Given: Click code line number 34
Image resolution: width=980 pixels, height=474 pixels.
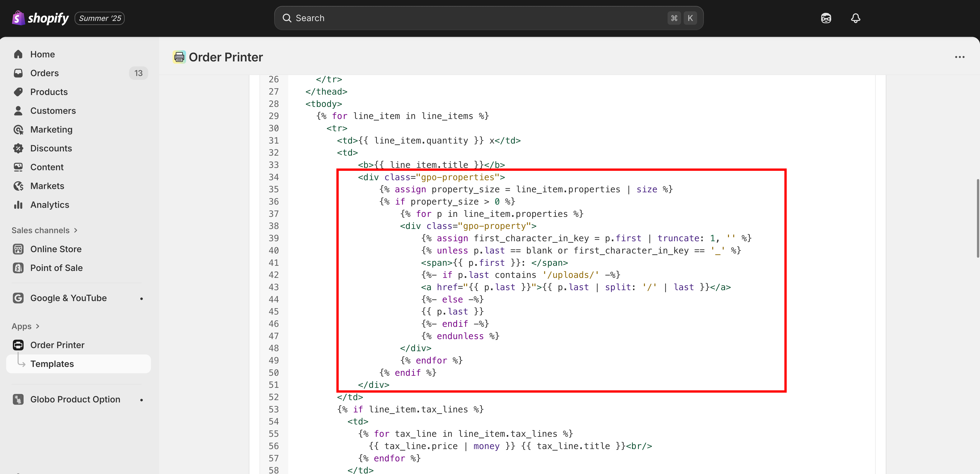Looking at the screenshot, I should coord(273,177).
